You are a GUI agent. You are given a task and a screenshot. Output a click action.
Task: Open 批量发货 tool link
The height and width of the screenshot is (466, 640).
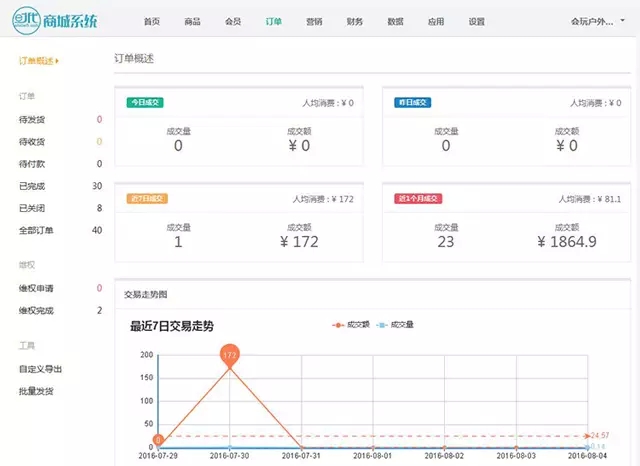click(x=36, y=391)
